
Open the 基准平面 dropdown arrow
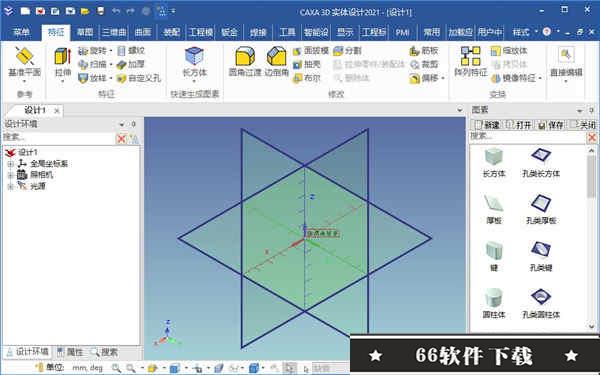click(x=24, y=82)
